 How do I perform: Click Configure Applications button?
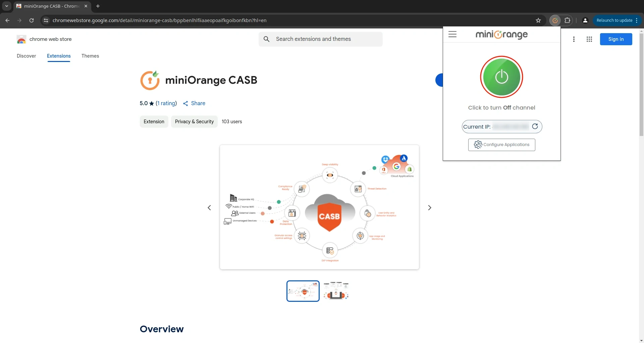(x=501, y=145)
